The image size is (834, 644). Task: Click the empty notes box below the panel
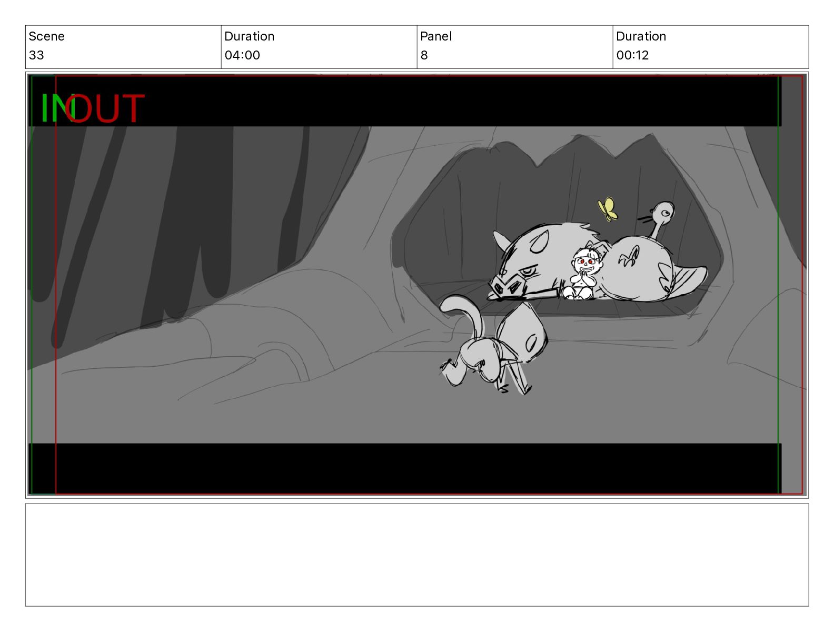(417, 555)
